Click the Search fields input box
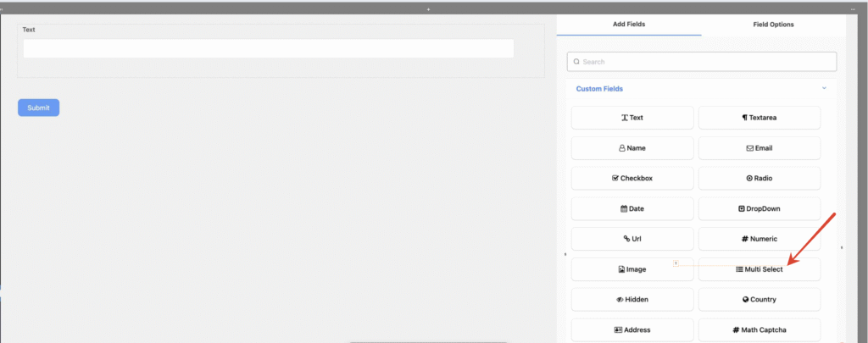Viewport: 868px width, 343px height. (x=702, y=62)
